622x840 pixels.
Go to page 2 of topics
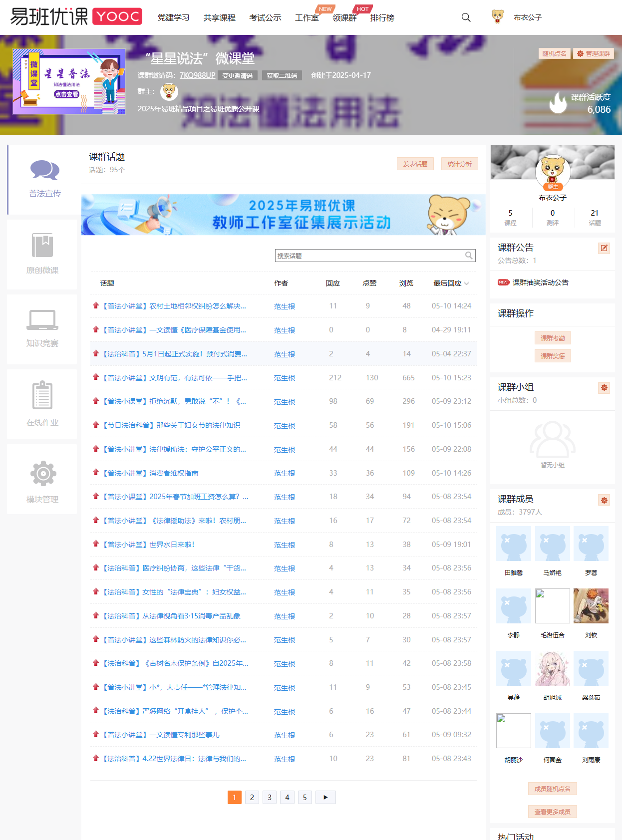252,797
